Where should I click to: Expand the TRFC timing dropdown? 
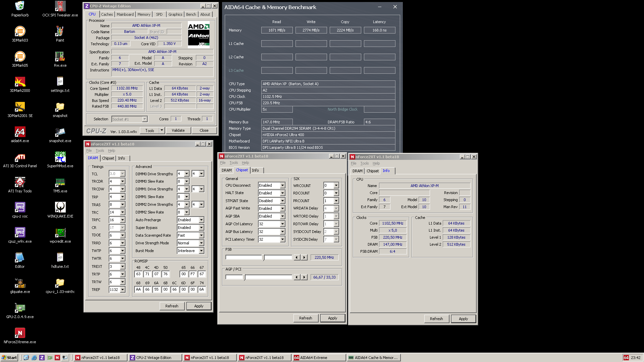[x=122, y=220]
